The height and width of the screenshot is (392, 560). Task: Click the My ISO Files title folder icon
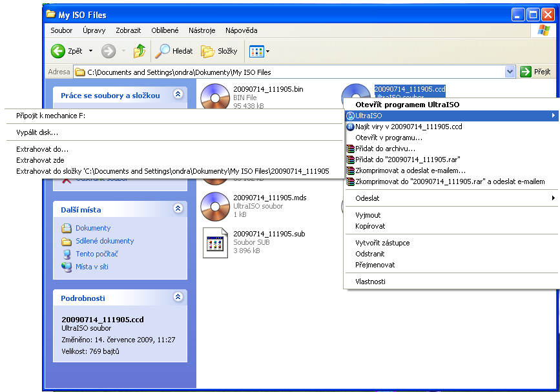(x=51, y=14)
